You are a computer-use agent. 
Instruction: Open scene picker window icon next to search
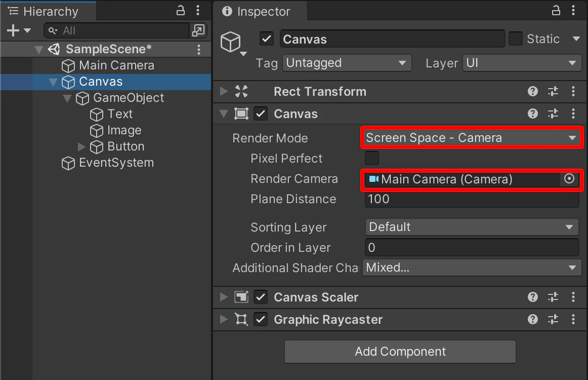[198, 30]
